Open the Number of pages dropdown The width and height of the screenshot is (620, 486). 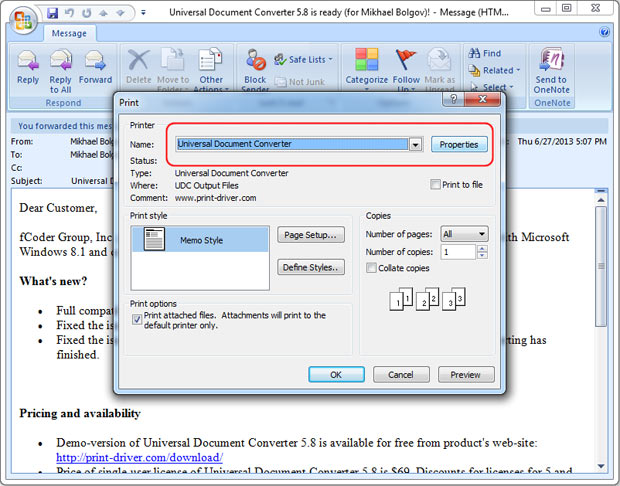pos(464,234)
